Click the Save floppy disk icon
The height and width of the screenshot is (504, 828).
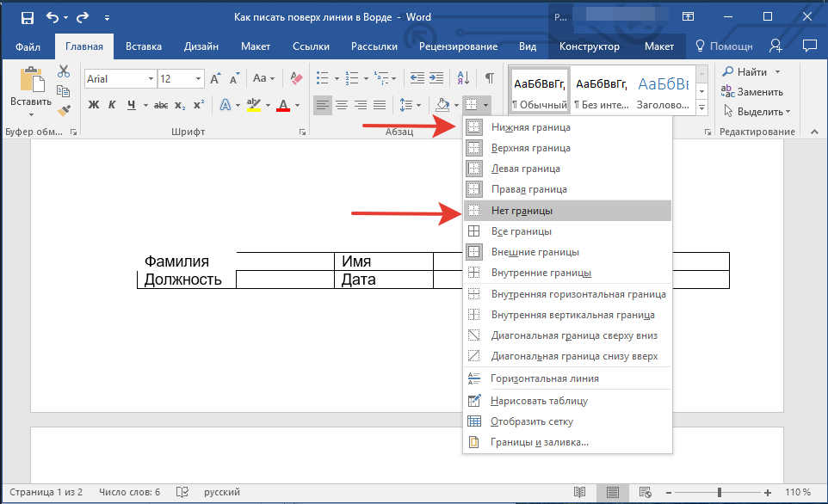pyautogui.click(x=27, y=16)
